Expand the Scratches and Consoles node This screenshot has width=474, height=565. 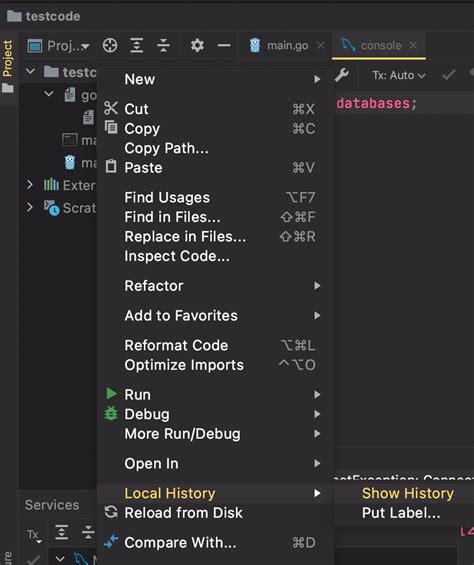coord(30,207)
